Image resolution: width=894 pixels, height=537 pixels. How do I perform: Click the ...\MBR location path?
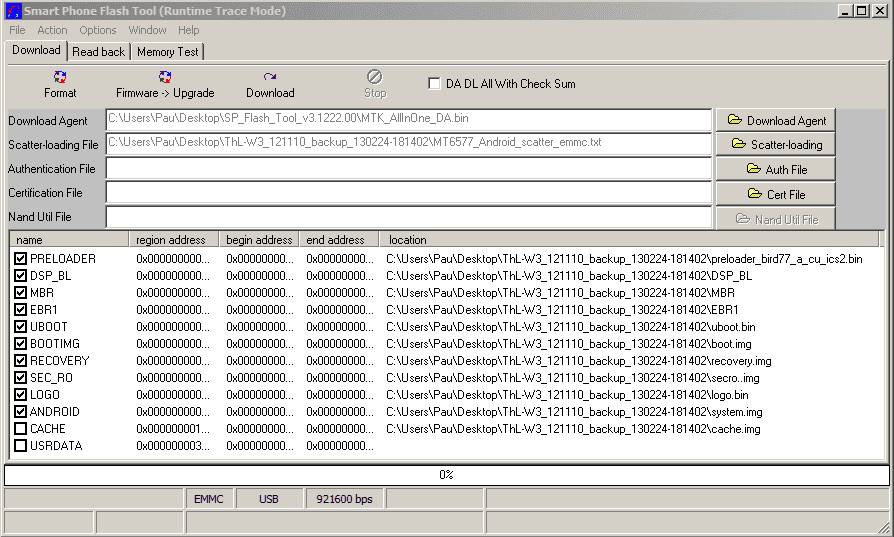(x=560, y=293)
